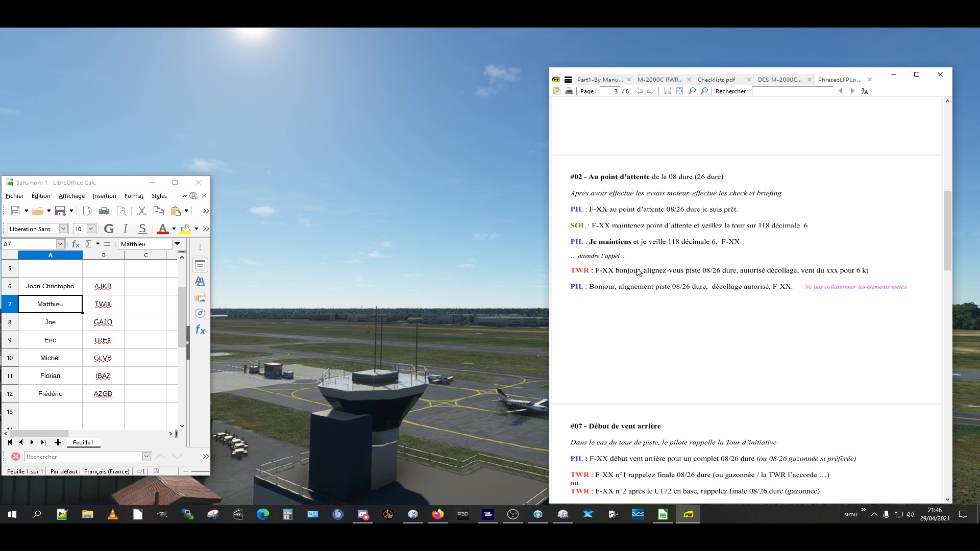The height and width of the screenshot is (551, 980).
Task: Click the PDF fit page icon
Action: [x=679, y=91]
